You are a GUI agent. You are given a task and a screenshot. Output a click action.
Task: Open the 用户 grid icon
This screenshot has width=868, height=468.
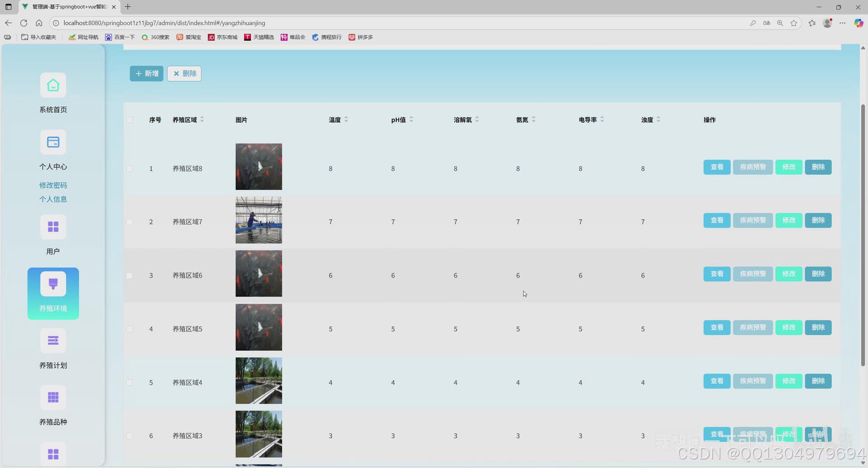coord(53,226)
